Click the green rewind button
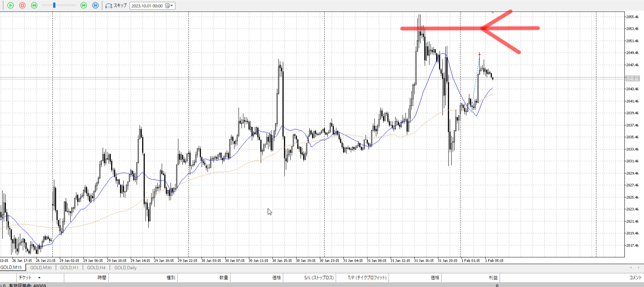The image size is (644, 287). (34, 6)
